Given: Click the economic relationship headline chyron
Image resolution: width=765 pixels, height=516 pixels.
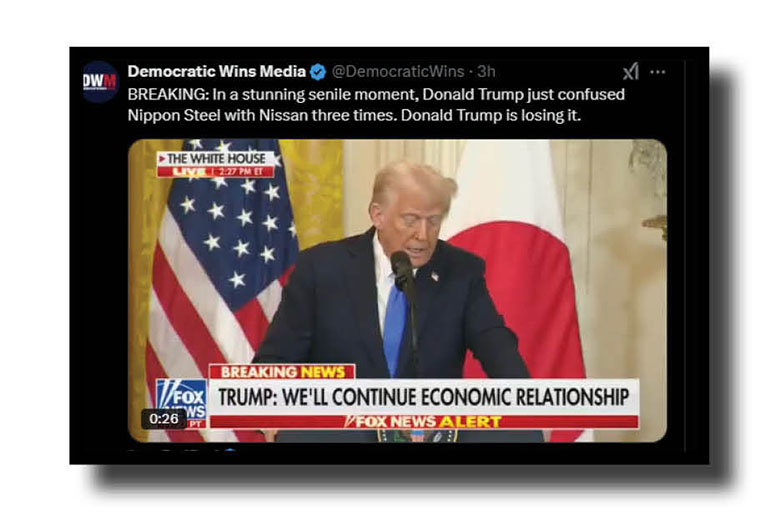Looking at the screenshot, I should (x=423, y=397).
